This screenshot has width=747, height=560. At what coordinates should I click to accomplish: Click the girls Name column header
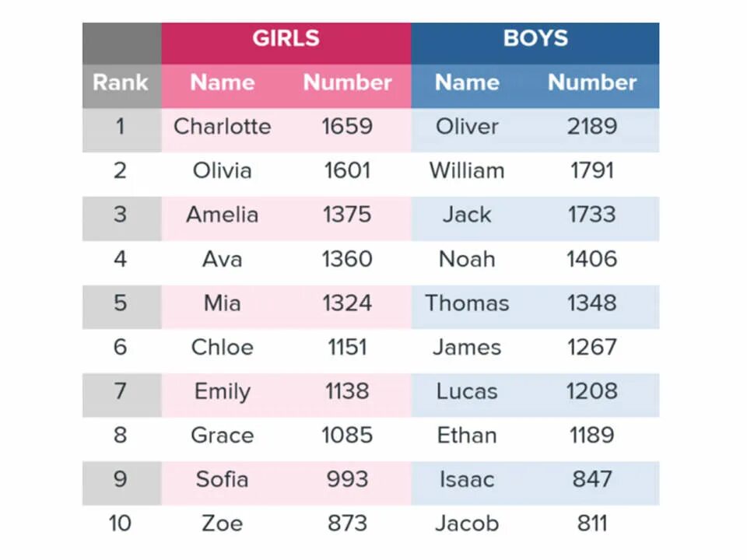223,82
